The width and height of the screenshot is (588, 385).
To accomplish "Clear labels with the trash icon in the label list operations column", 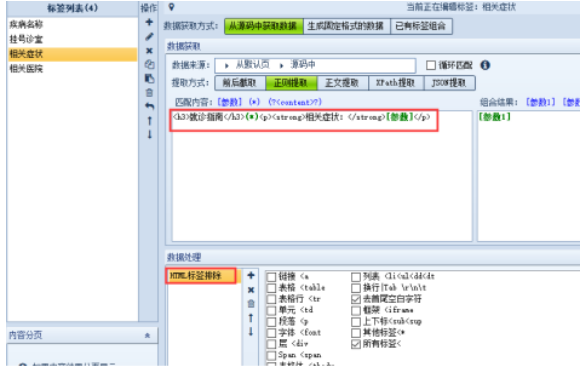I will [149, 93].
